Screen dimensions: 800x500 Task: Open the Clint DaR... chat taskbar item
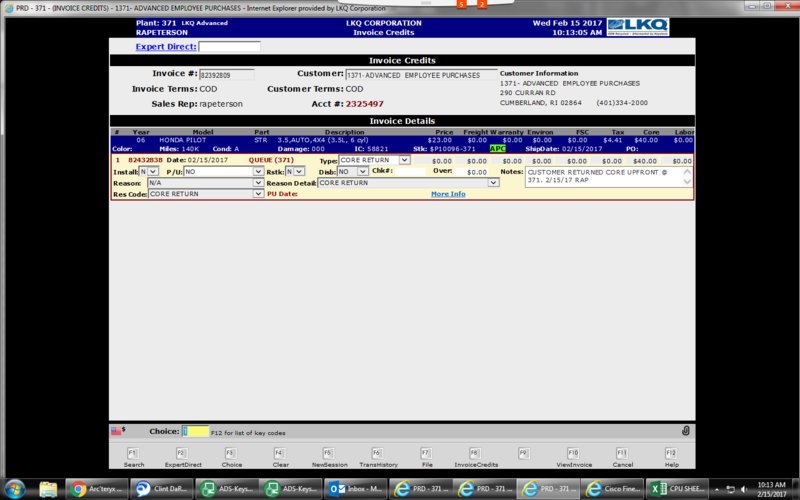pos(162,489)
